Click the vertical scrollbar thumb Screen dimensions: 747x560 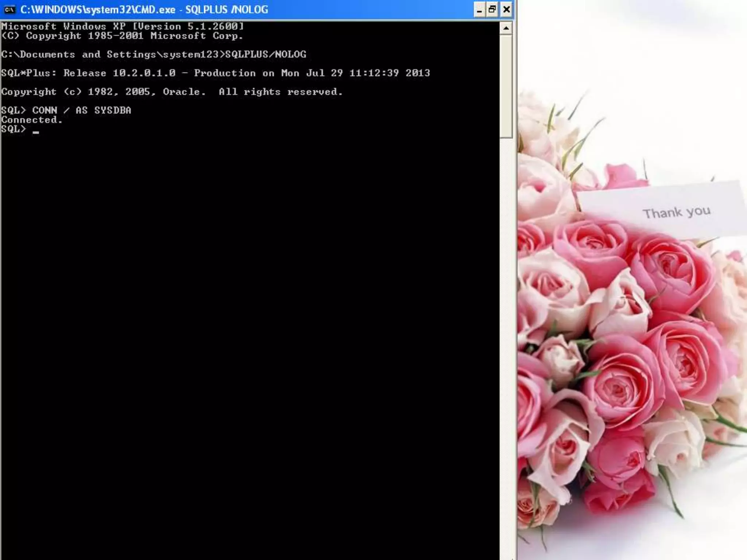pos(506,86)
